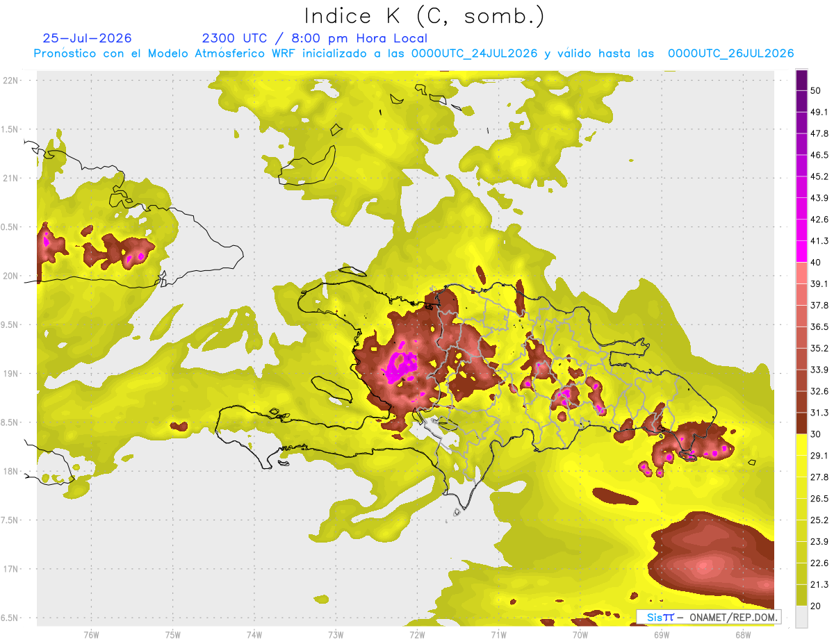This screenshot has width=834, height=644.
Task: Click the "35.2" color scale value
Action: (819, 348)
